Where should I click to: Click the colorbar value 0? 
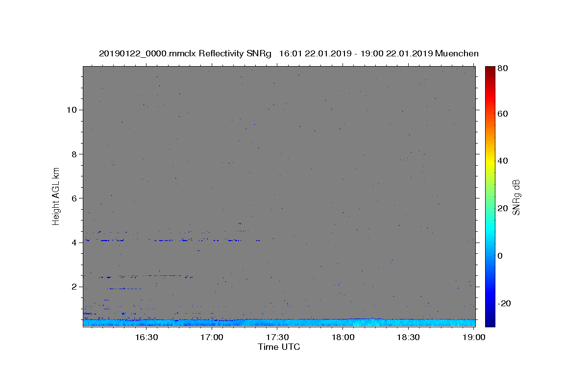click(501, 256)
